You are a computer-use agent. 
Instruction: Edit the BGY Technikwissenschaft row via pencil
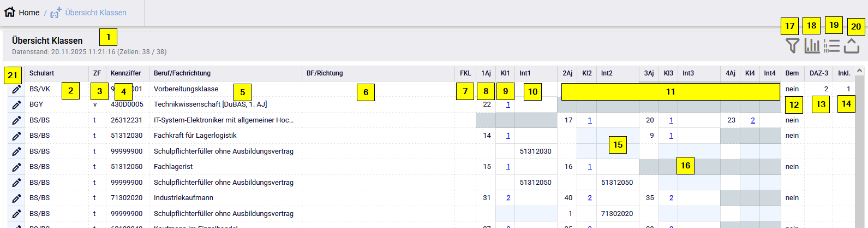pos(16,104)
